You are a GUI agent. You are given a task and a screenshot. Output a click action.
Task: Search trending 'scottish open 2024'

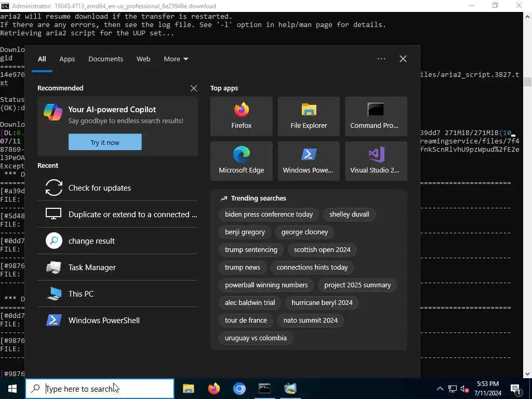tap(322, 250)
